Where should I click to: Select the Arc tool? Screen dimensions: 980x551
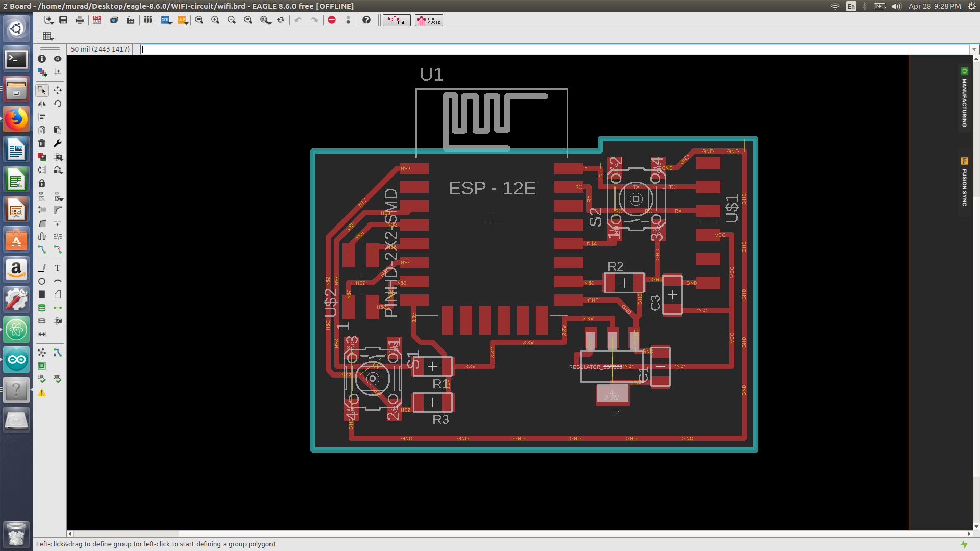point(58,281)
